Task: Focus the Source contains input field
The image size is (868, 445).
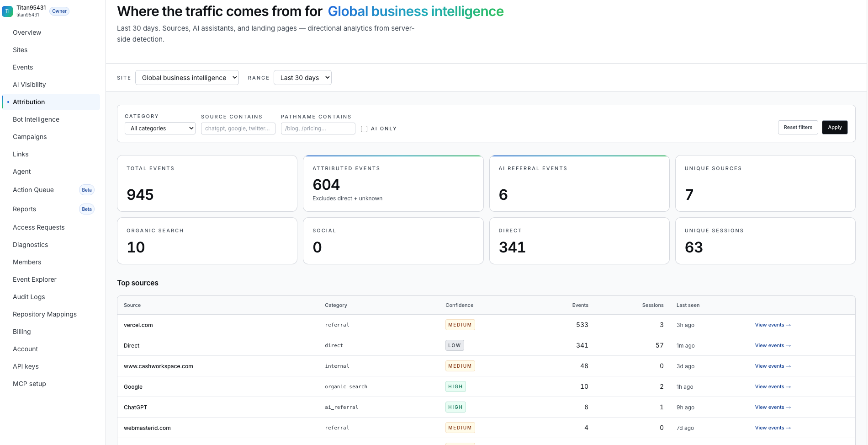Action: click(238, 129)
